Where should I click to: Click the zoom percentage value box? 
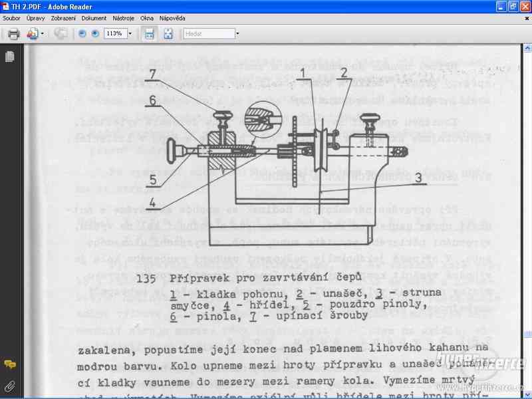click(x=114, y=33)
